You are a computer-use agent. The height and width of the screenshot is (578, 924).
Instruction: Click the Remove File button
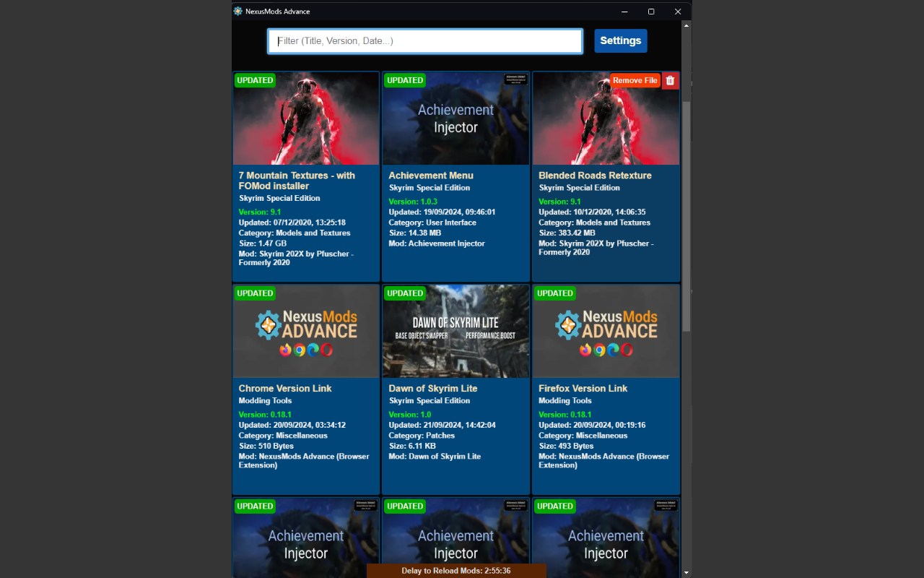635,81
